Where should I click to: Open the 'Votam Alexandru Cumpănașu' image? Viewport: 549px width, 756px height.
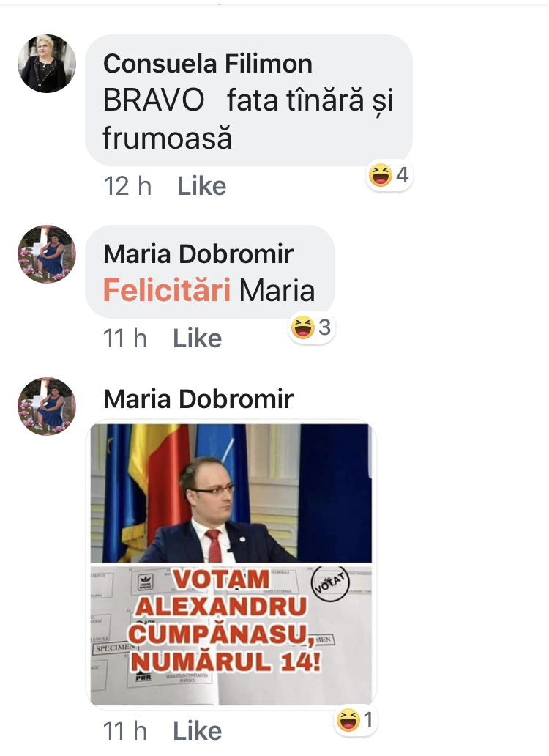pyautogui.click(x=231, y=565)
